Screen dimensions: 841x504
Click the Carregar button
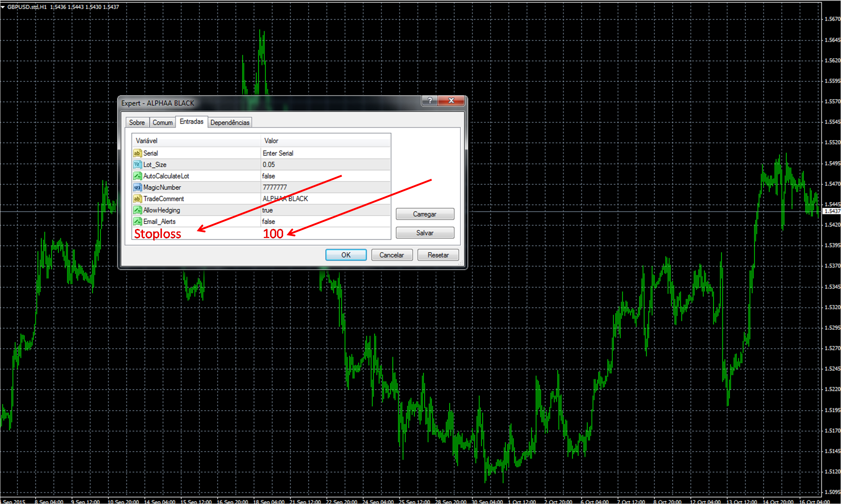tap(424, 214)
